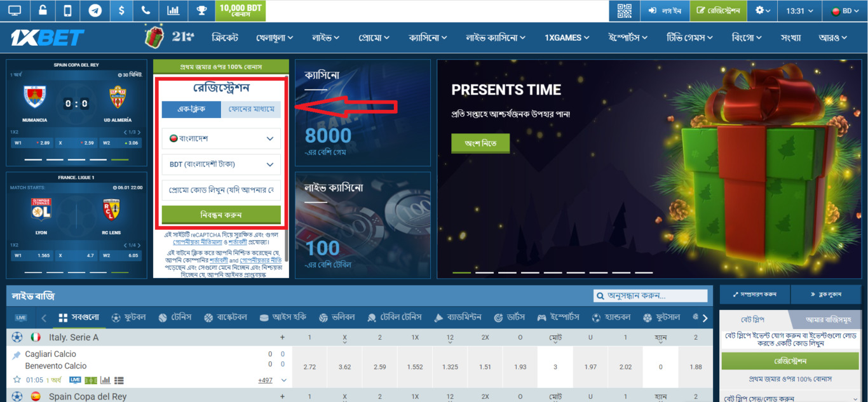868x402 pixels.
Task: Click the live bets search field
Action: pyautogui.click(x=651, y=296)
